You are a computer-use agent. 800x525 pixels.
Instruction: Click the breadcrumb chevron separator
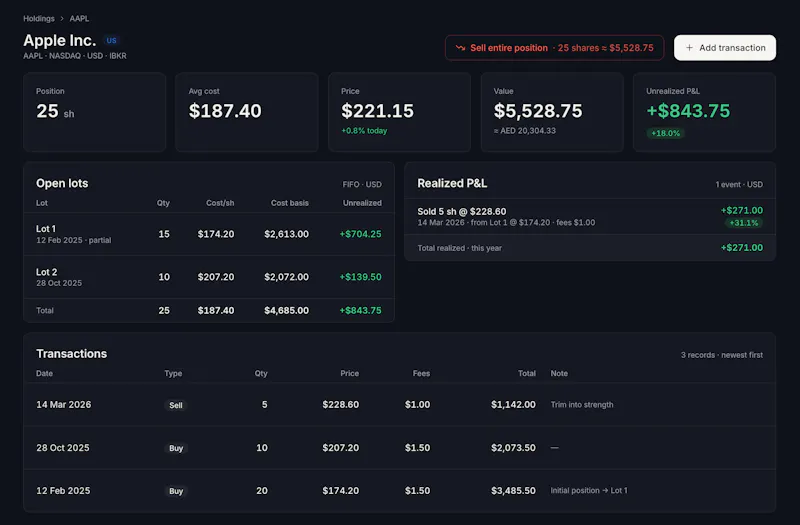pyautogui.click(x=62, y=18)
